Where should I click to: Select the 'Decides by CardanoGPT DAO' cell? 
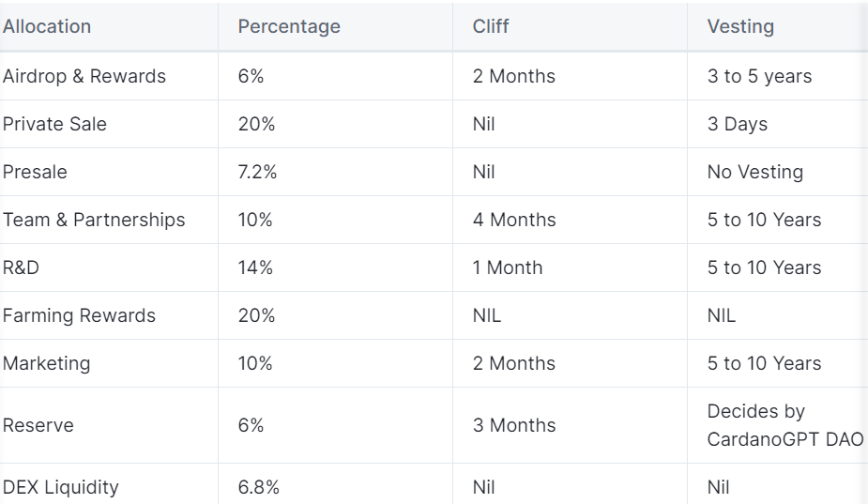point(785,425)
